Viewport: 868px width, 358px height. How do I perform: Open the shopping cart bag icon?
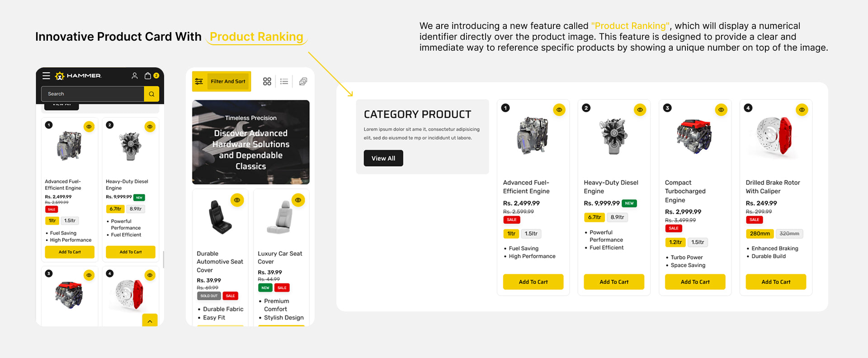click(148, 76)
